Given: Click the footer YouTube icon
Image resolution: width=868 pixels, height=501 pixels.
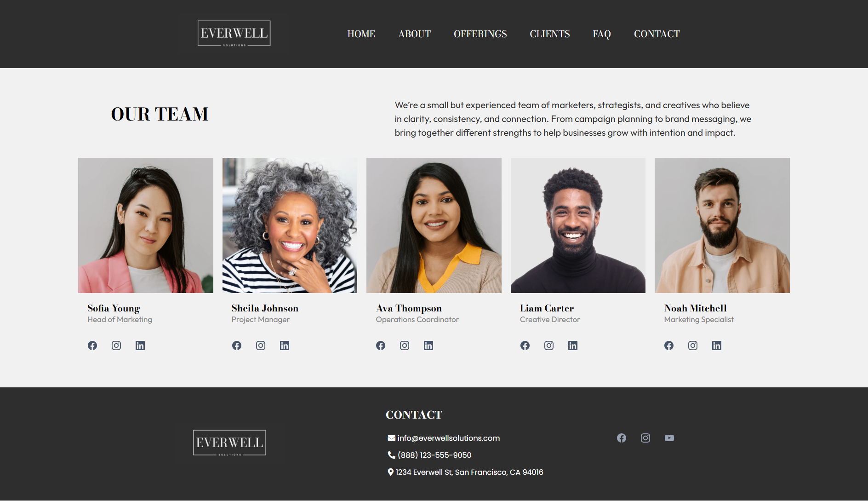Looking at the screenshot, I should [669, 438].
